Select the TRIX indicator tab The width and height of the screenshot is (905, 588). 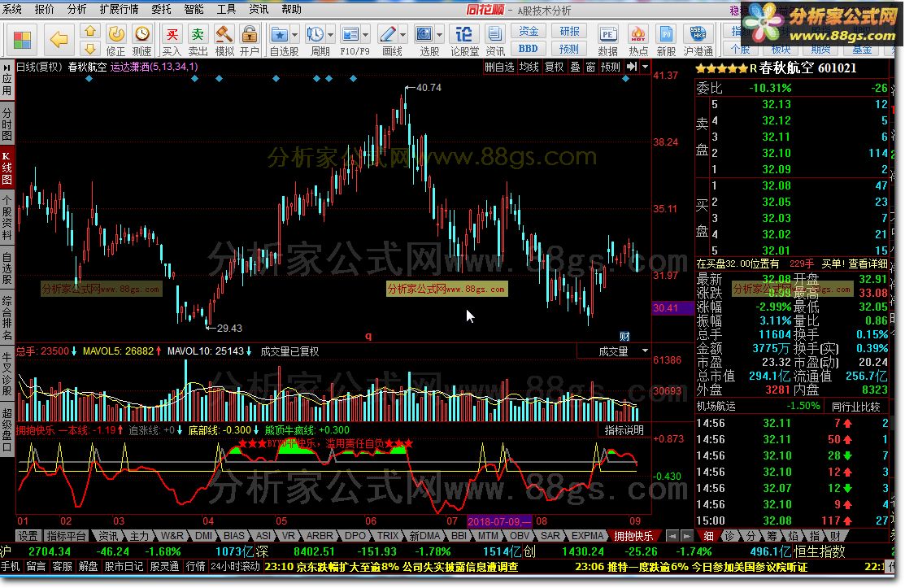pyautogui.click(x=388, y=536)
